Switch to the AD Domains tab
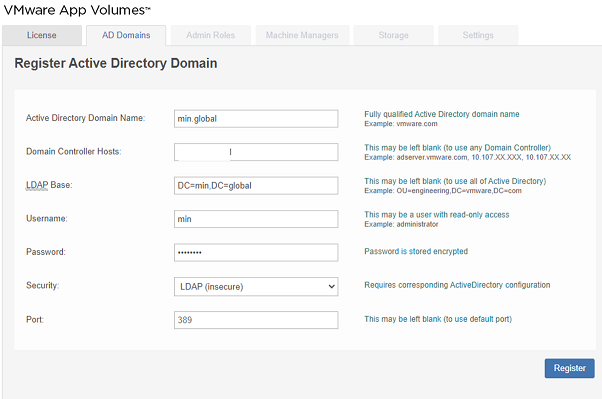 pos(126,35)
